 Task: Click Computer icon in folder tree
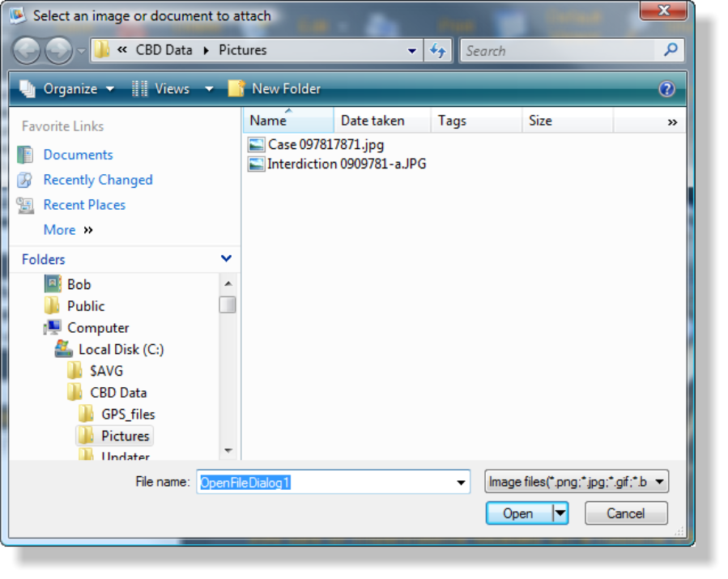(x=53, y=327)
